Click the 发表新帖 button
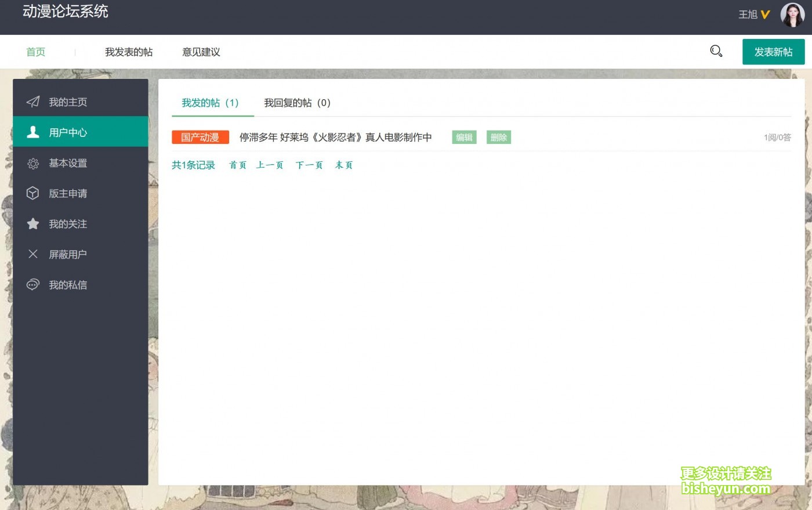 pos(773,52)
